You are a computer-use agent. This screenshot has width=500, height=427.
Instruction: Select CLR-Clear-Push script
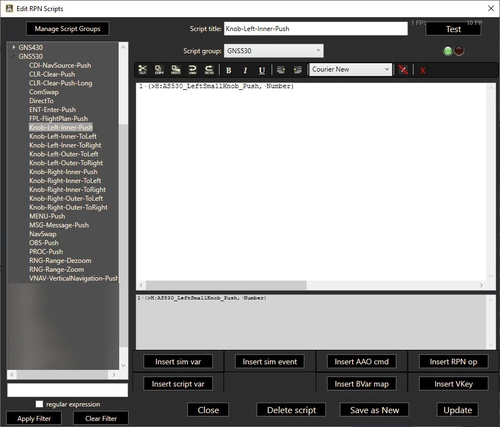(x=52, y=74)
